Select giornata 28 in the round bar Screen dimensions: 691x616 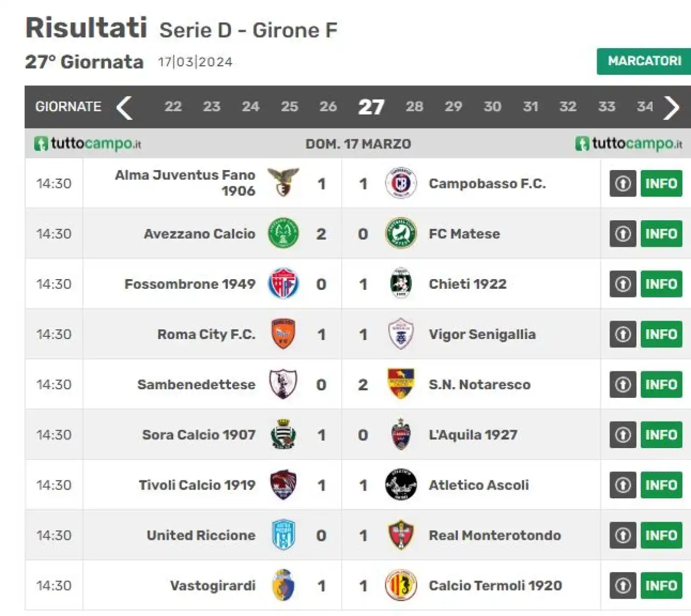pyautogui.click(x=415, y=106)
